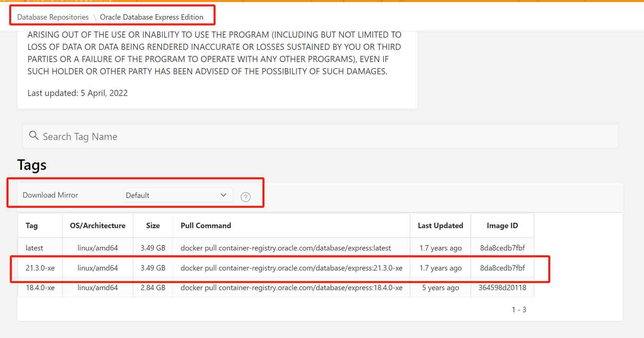Sort by the Tag column header

click(x=32, y=225)
